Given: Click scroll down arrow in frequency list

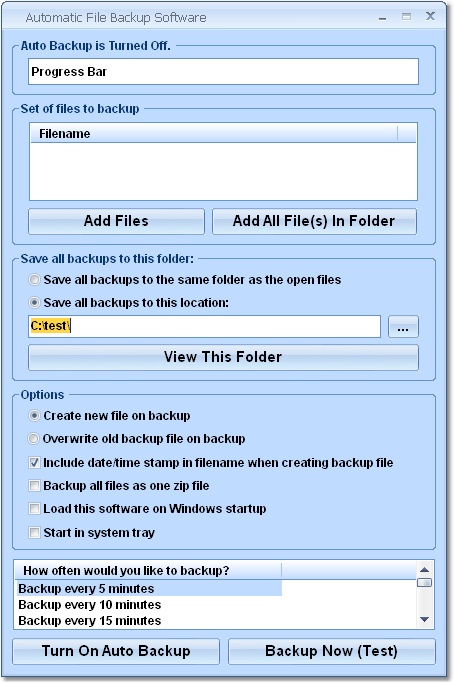Looking at the screenshot, I should pyautogui.click(x=424, y=619).
